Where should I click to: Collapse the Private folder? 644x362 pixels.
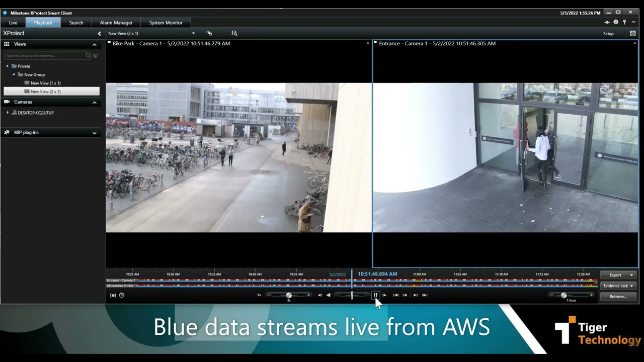coord(8,66)
